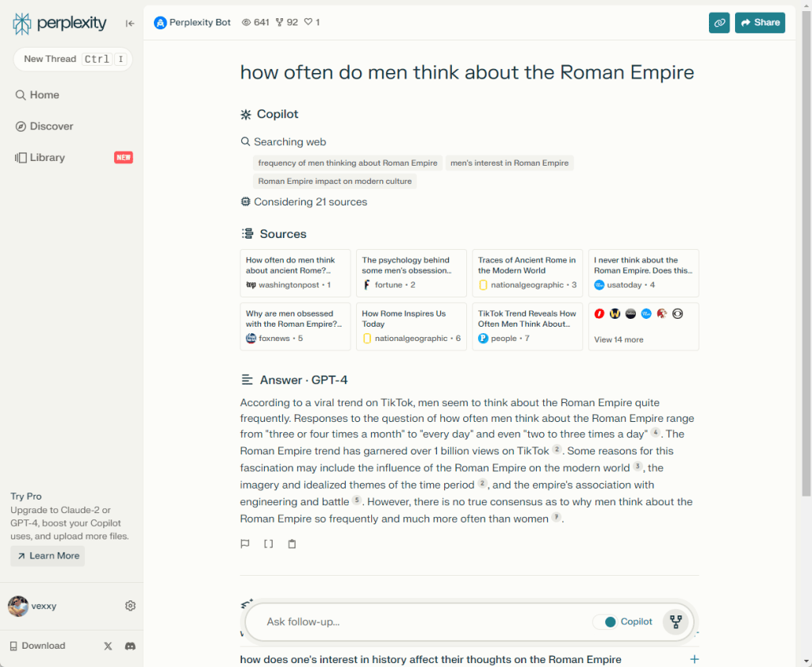The height and width of the screenshot is (667, 812).
Task: Expand 'View 14 more' sources
Action: coord(644,327)
